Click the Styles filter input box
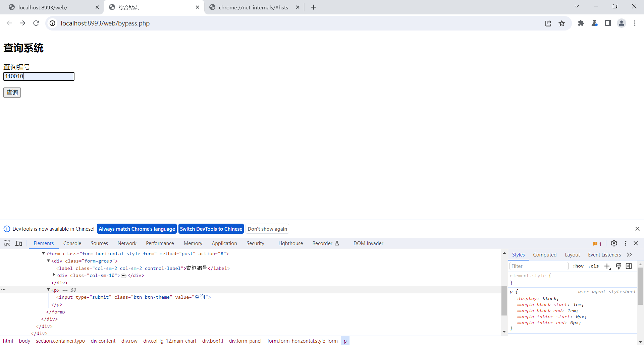Viewport: 644px width, 345px height. click(x=538, y=266)
